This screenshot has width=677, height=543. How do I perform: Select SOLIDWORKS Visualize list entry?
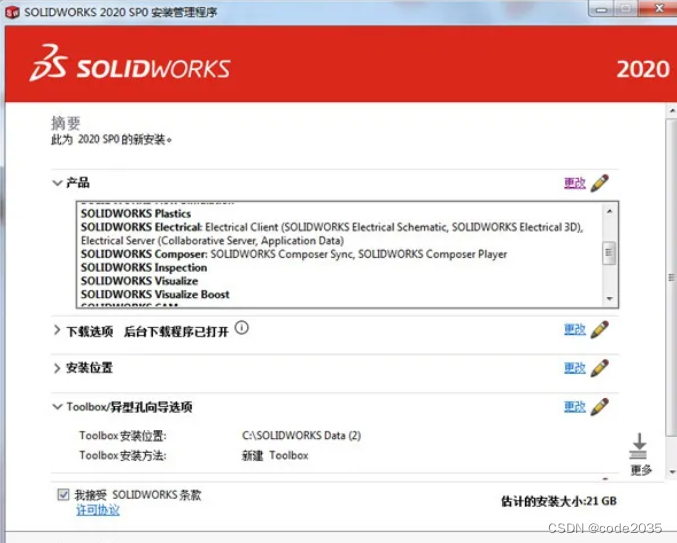[x=139, y=281]
